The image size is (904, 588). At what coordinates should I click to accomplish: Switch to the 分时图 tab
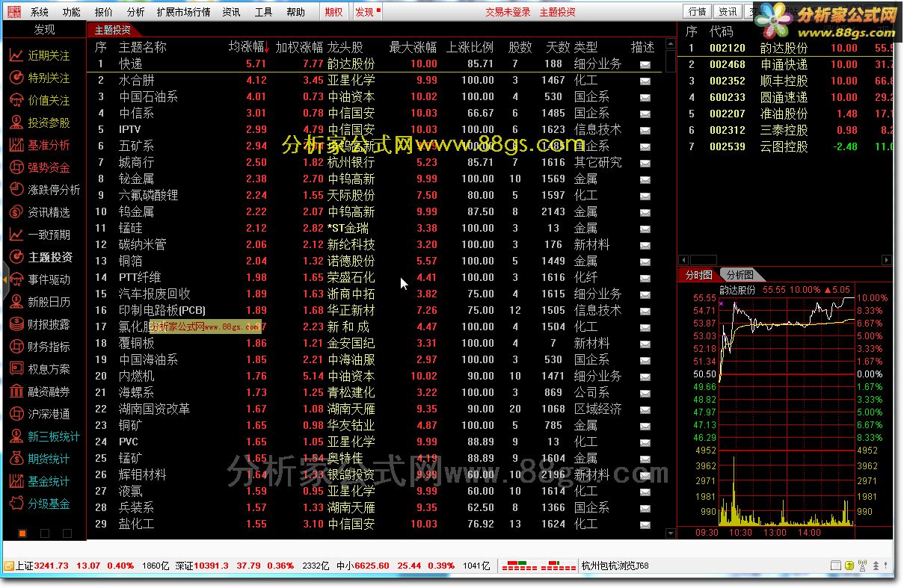click(699, 275)
